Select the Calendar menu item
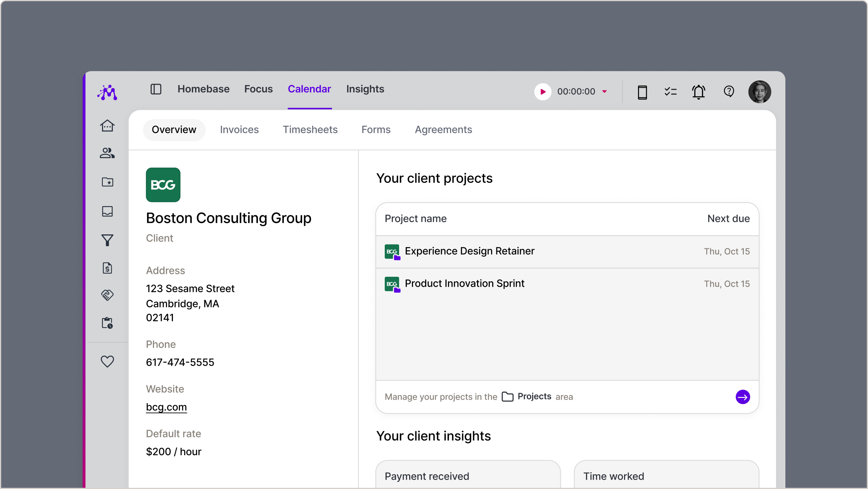 click(x=310, y=89)
